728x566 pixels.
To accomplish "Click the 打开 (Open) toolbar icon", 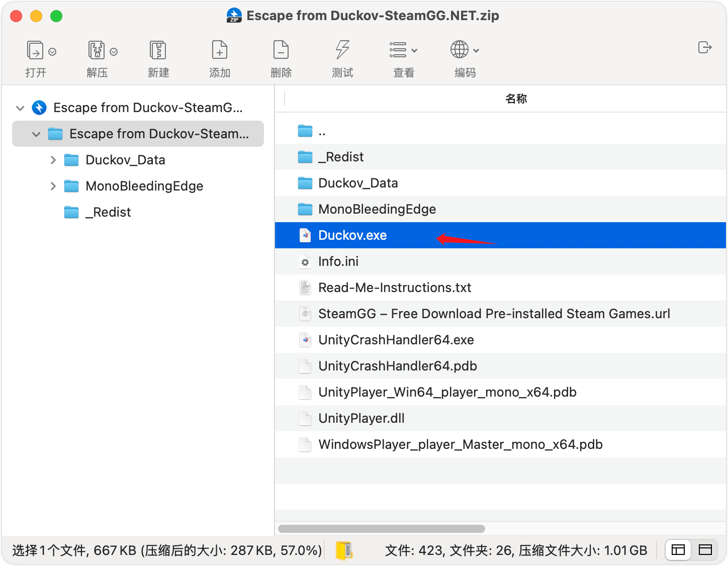I will 35,51.
